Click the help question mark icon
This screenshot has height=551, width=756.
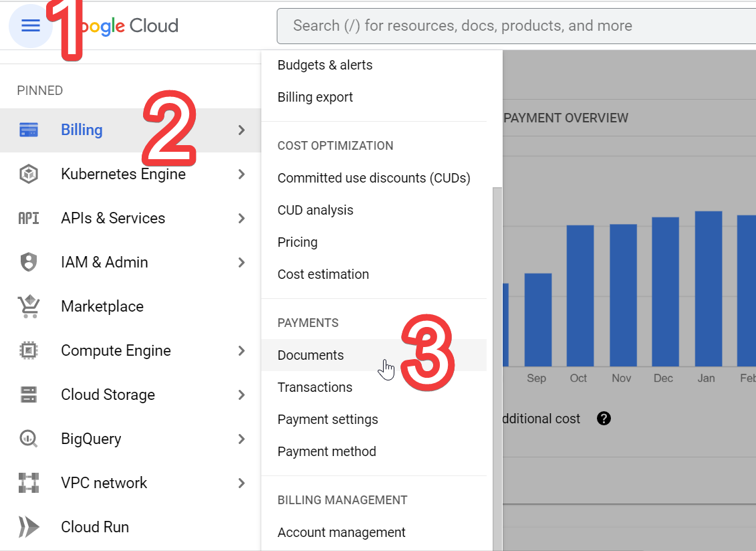(604, 419)
